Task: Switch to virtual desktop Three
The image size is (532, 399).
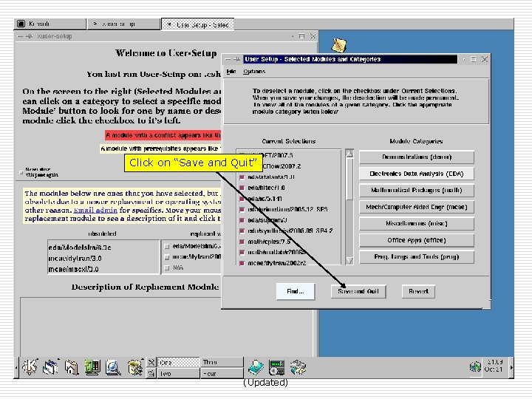Action: tap(222, 362)
